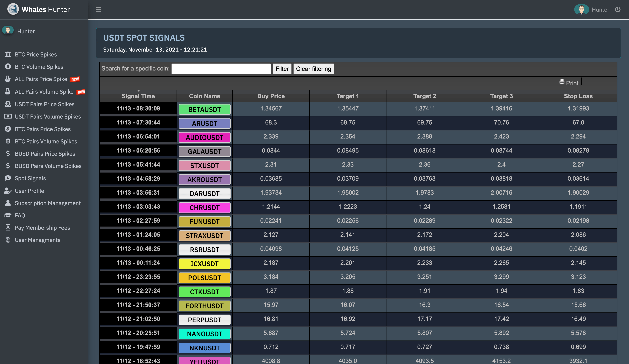Open FAQ section
Viewport: 629px width, 364px height.
20,215
